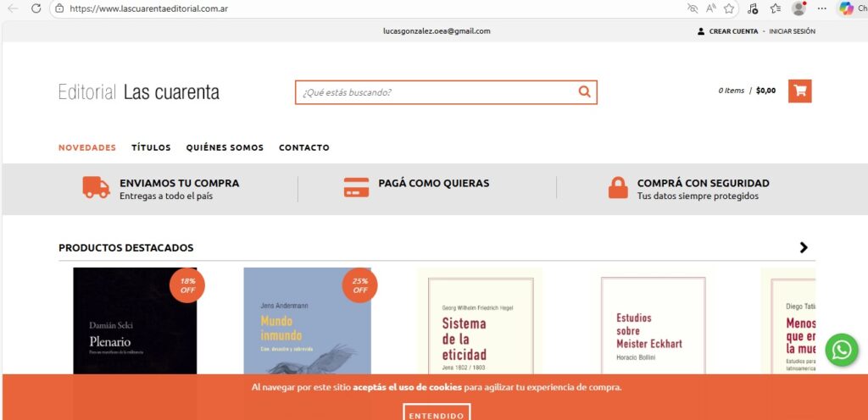
Task: Click the delivery truck icon
Action: (x=97, y=187)
